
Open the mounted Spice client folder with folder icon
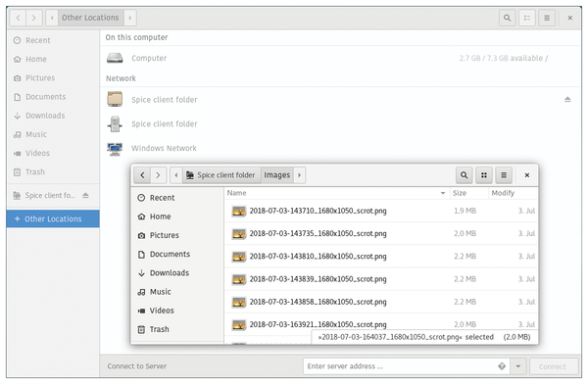click(340, 99)
